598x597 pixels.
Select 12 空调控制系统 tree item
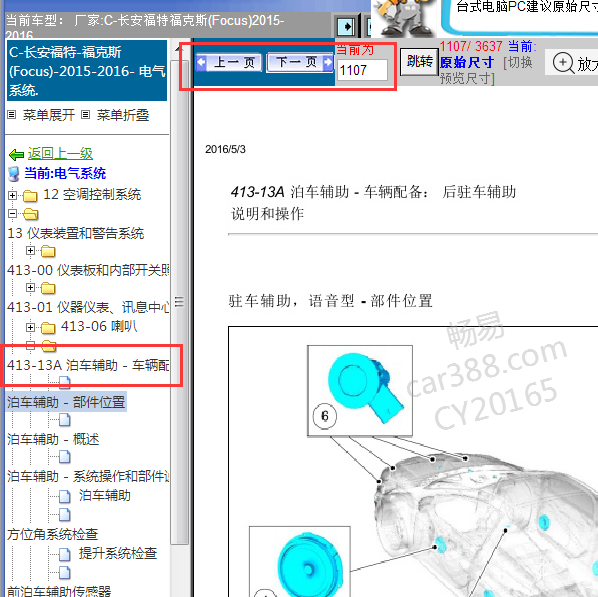pyautogui.click(x=92, y=195)
